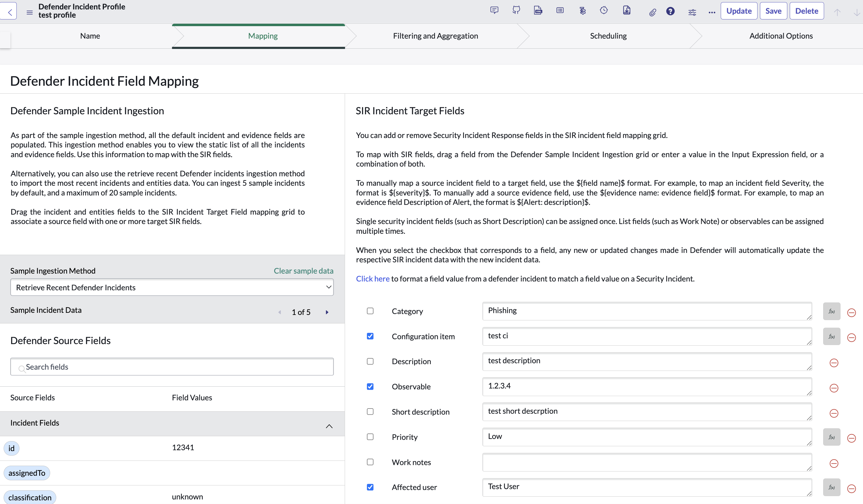Click the Observable value field with 1.2.3.4
Screen dimensions: 863x504
tap(647, 387)
